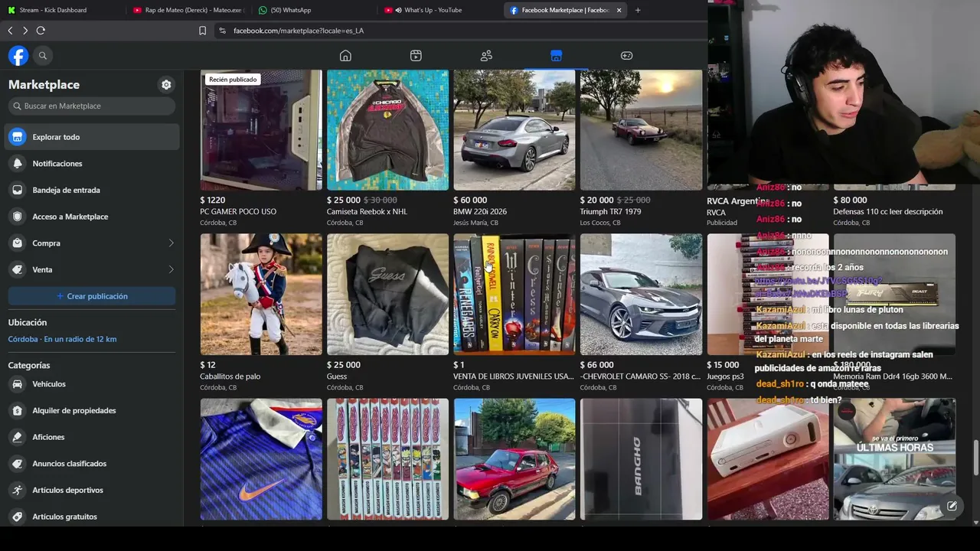Change location Córdoba radius link
Image resolution: width=980 pixels, height=551 pixels.
point(62,339)
